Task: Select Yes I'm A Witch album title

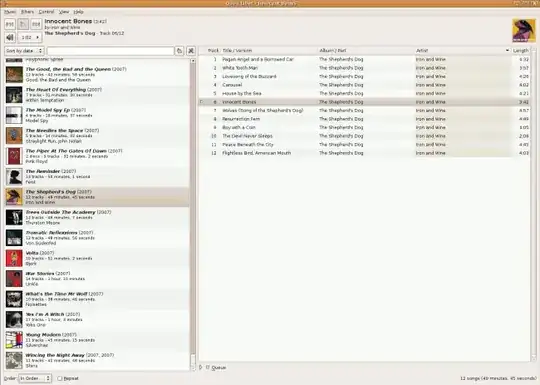Action: click(x=45, y=314)
